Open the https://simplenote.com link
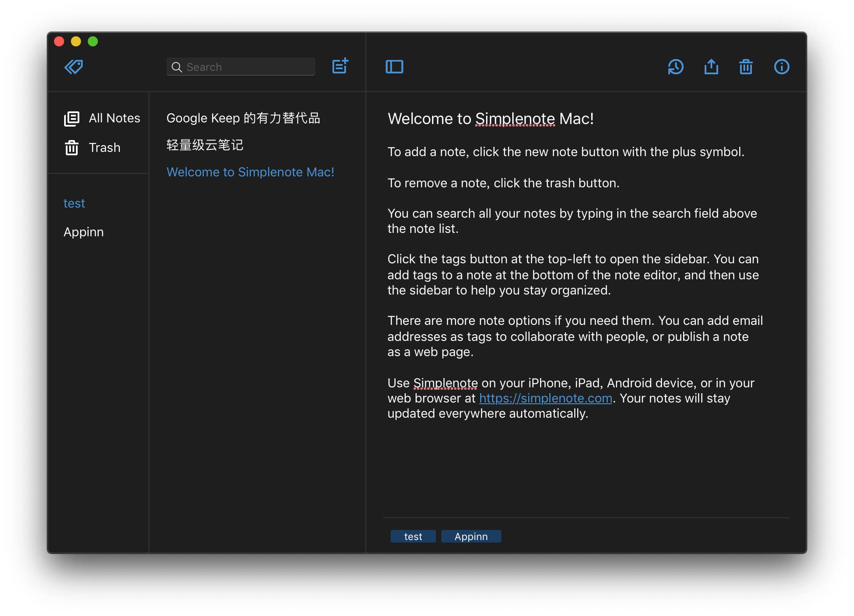Image resolution: width=854 pixels, height=616 pixels. tap(546, 398)
